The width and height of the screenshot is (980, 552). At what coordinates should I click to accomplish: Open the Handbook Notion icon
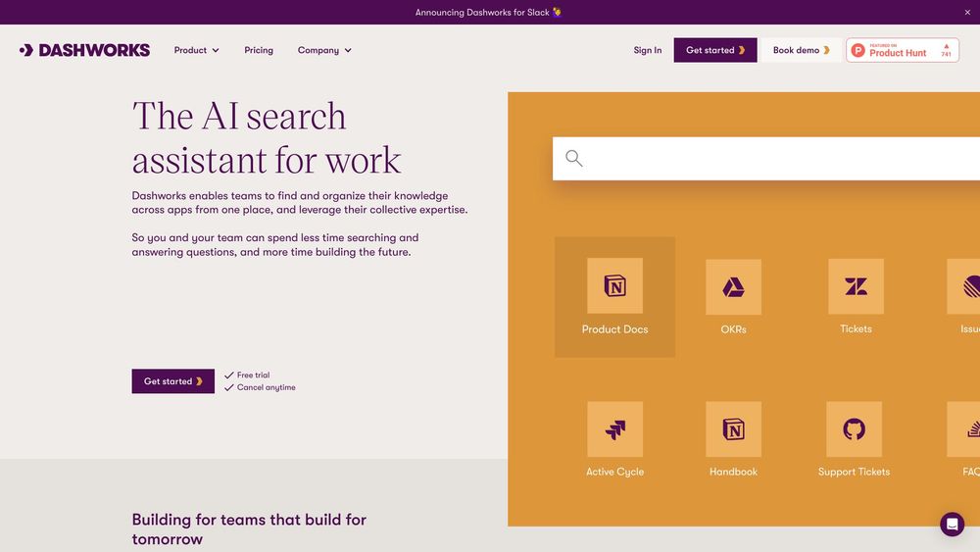[733, 429]
